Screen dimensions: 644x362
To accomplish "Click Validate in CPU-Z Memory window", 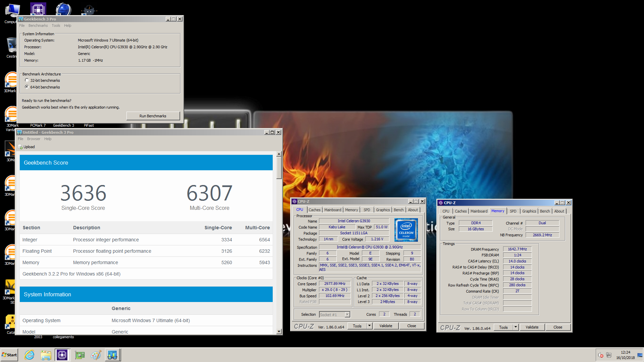I will 532,327.
